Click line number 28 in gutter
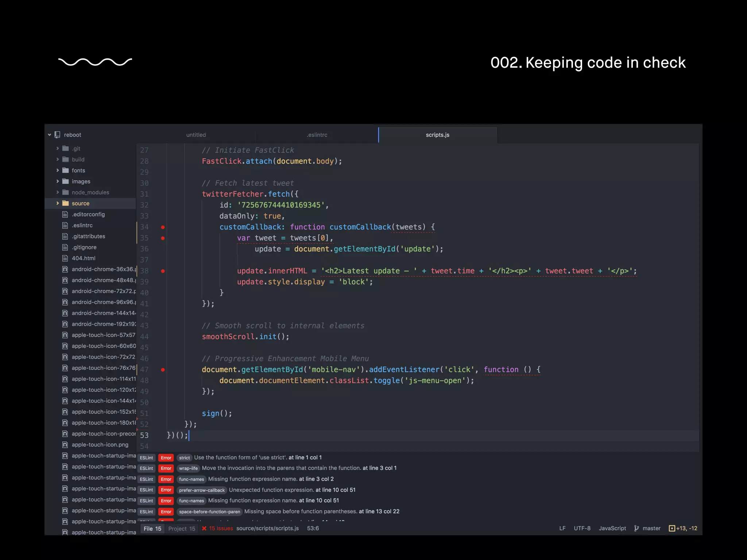Image resolution: width=747 pixels, height=560 pixels. click(144, 161)
